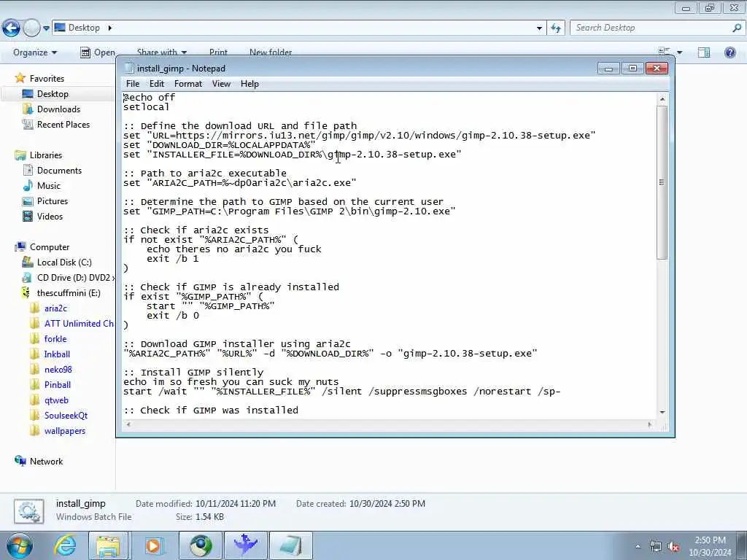Image resolution: width=747 pixels, height=560 pixels.
Task: Open the Notepad Help menu
Action: tap(249, 84)
